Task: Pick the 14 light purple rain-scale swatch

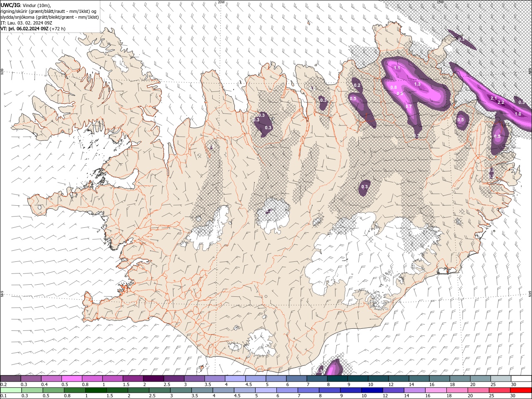Action: tap(415, 390)
